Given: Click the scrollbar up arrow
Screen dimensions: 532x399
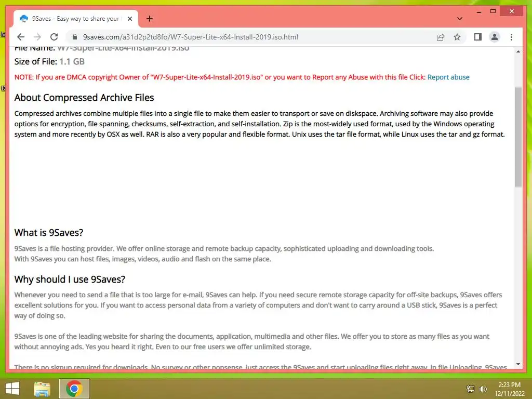Looking at the screenshot, I should click(518, 51).
